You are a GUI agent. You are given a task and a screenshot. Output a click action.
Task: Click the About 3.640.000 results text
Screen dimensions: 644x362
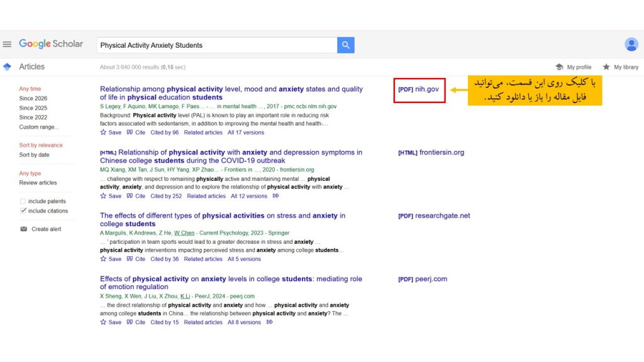(143, 67)
